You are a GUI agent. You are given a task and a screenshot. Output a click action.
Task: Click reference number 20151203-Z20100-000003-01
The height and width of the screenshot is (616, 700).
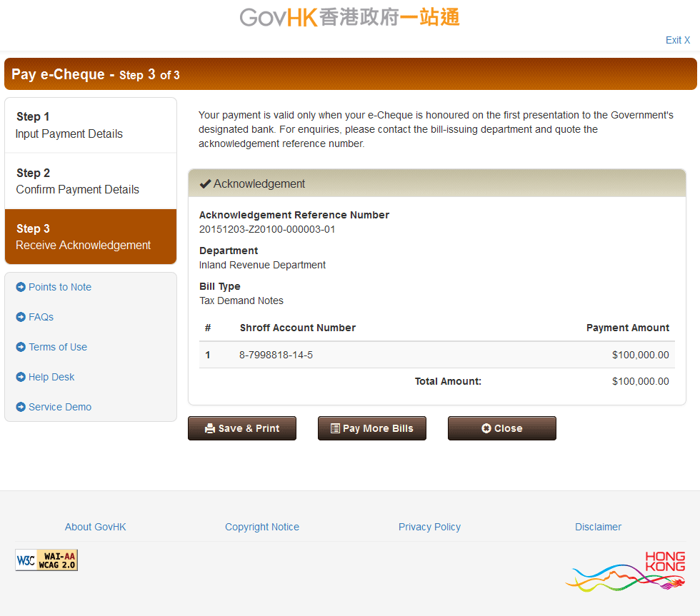tap(267, 229)
